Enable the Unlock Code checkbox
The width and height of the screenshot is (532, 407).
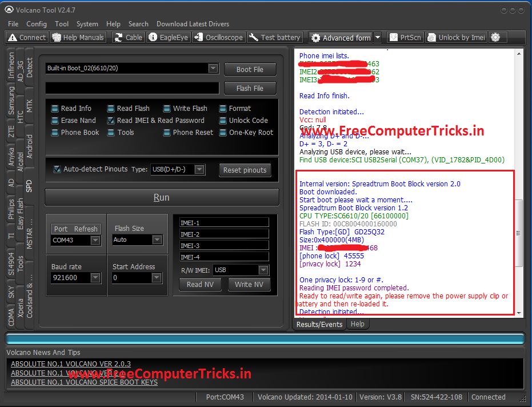(x=223, y=121)
